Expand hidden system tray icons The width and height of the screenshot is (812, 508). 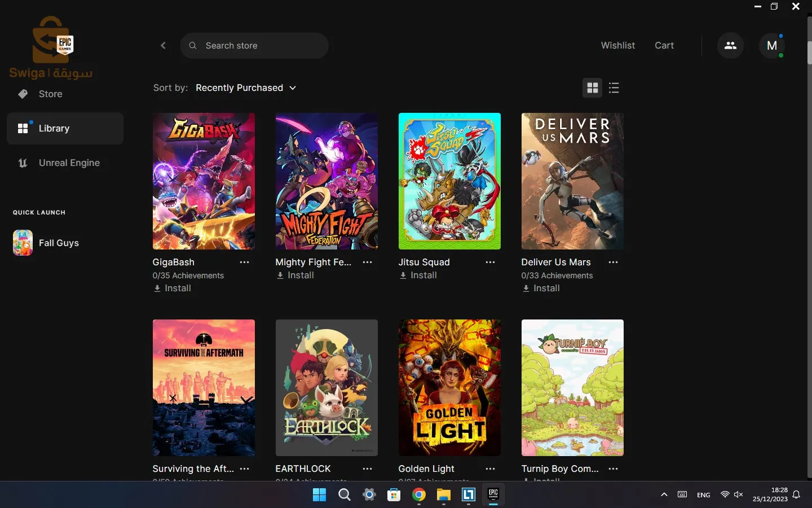(x=664, y=495)
